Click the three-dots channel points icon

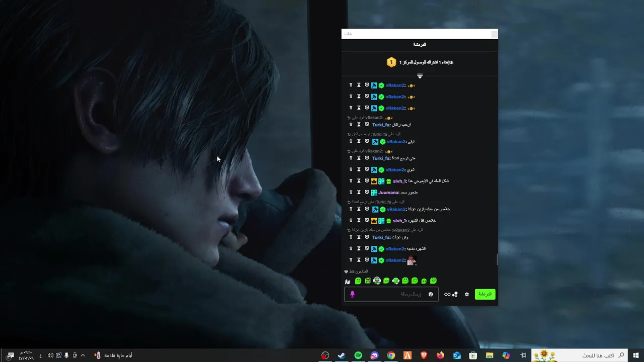pos(455,294)
